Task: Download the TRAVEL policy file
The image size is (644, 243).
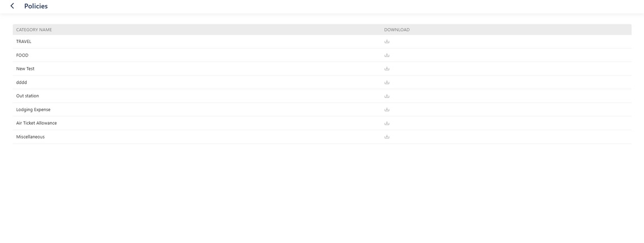Action: [387, 41]
